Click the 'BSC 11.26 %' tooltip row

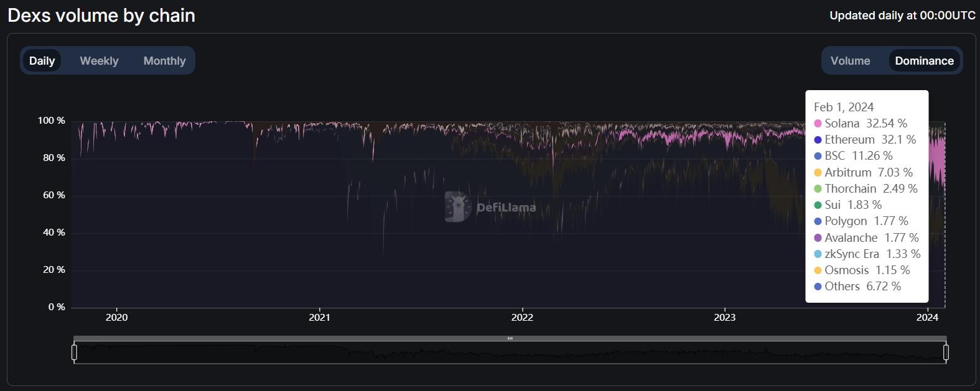[x=853, y=156]
